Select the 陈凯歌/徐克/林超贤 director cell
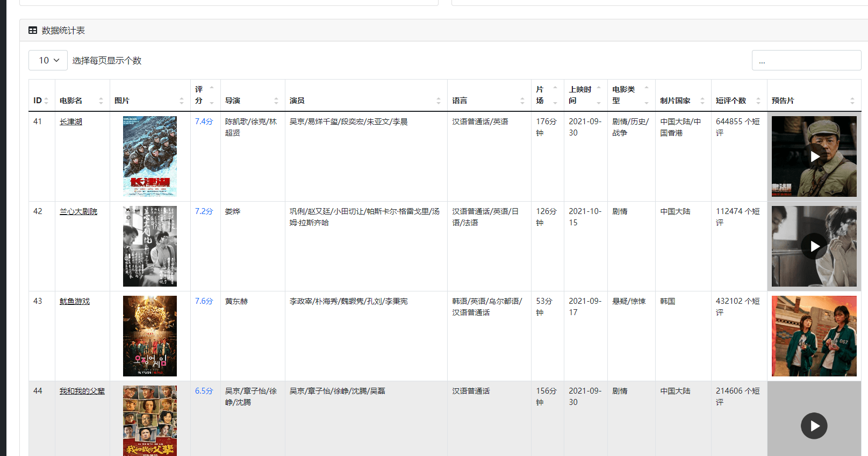This screenshot has width=868, height=456. pyautogui.click(x=253, y=156)
